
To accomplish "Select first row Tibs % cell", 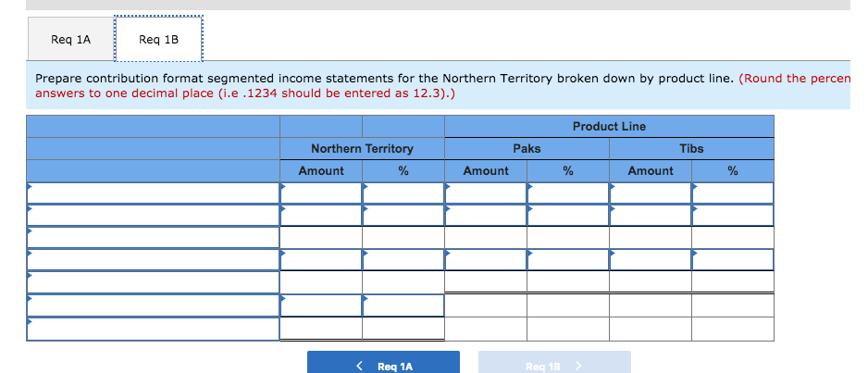I will pyautogui.click(x=733, y=193).
